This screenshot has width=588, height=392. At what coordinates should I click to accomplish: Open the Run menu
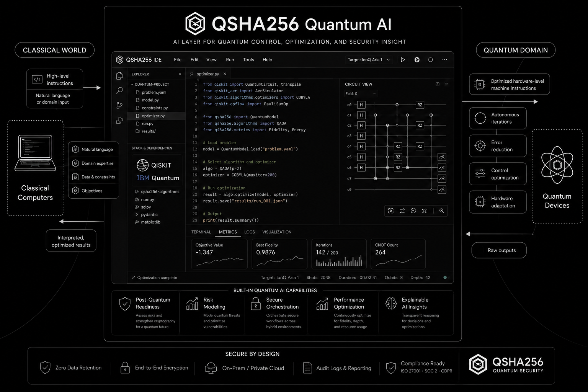tap(230, 60)
